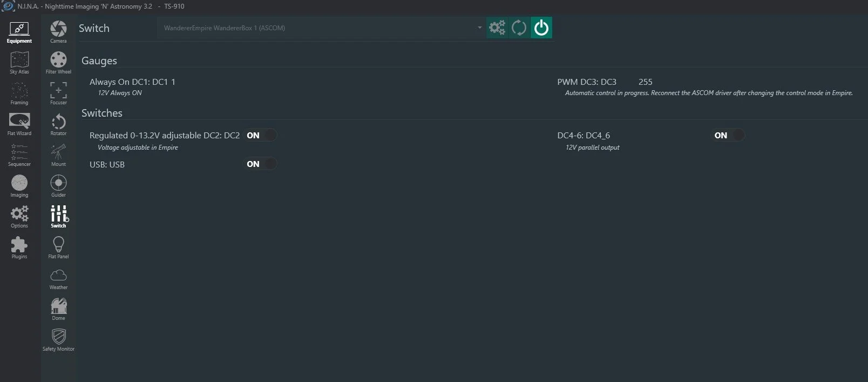Click the green power disconnect button
Screen dimensions: 868x382
[541, 28]
